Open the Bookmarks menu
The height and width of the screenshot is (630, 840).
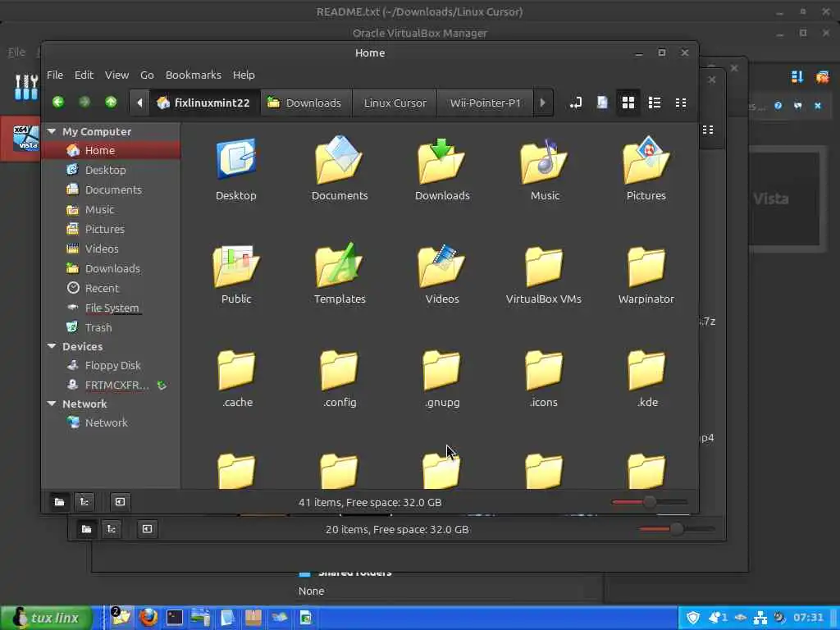[x=194, y=75]
